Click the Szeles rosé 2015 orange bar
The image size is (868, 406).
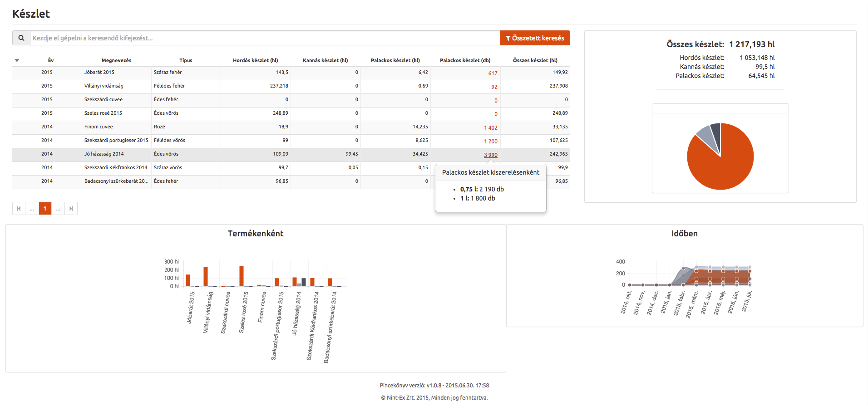[x=242, y=276]
